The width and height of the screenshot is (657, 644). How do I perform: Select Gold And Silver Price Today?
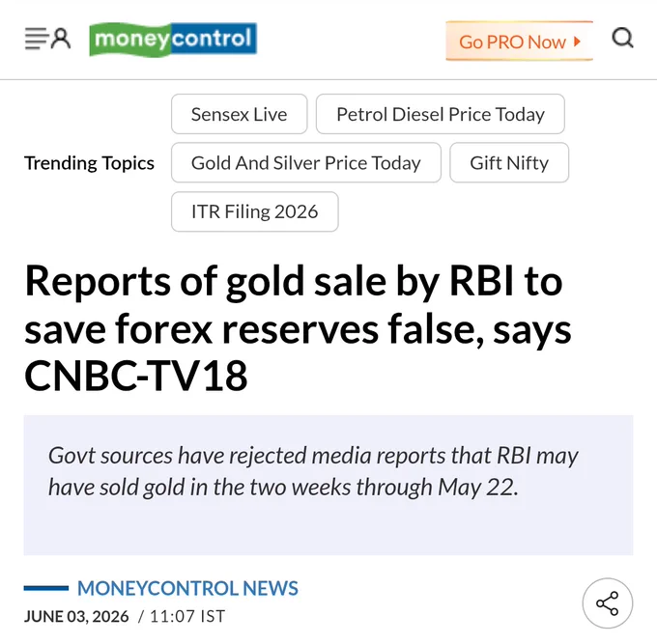(x=306, y=162)
